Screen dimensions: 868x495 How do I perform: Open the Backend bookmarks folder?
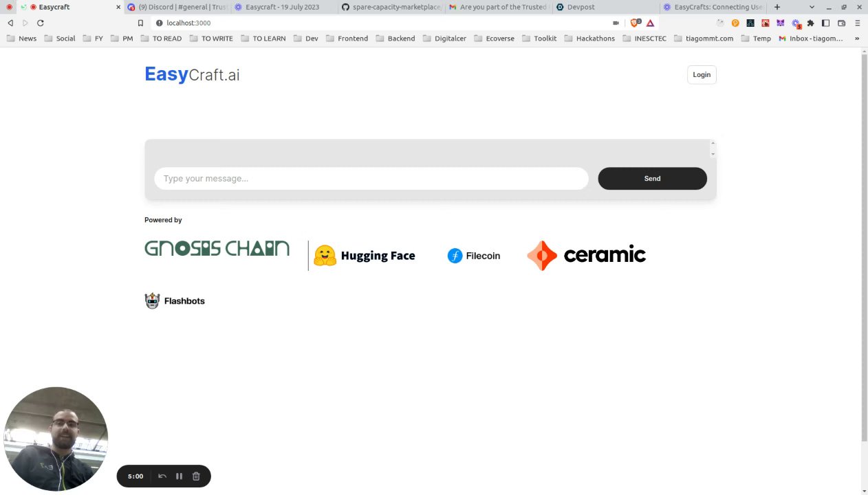[x=395, y=38]
